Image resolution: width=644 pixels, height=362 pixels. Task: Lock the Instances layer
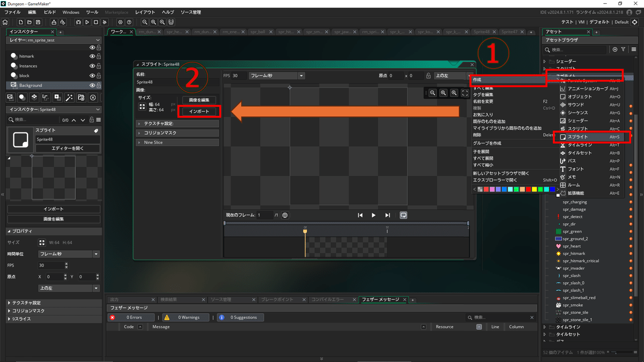click(x=99, y=66)
